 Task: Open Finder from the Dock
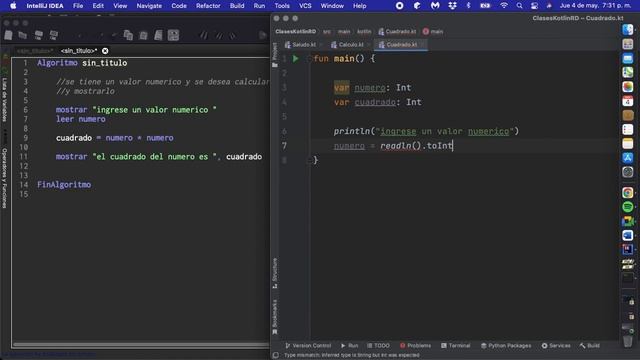pyautogui.click(x=628, y=29)
